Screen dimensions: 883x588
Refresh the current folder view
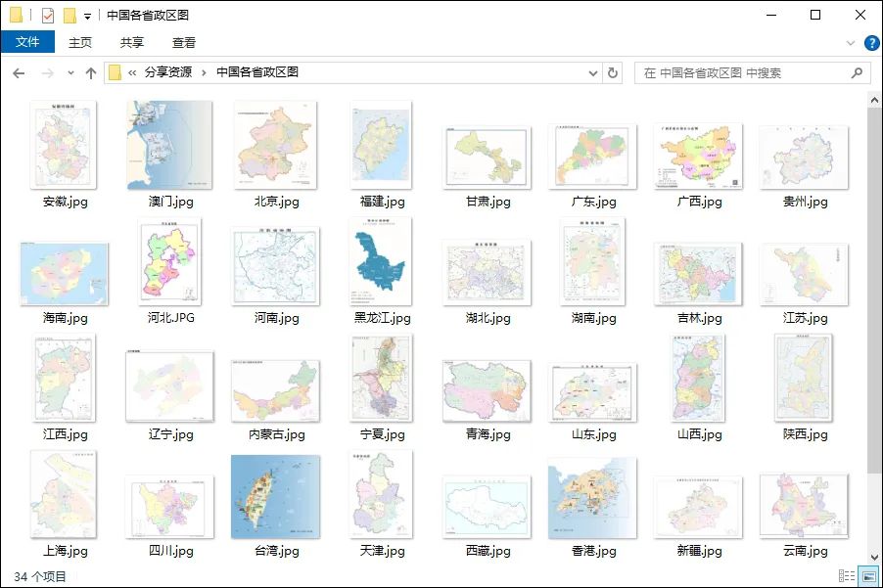[613, 72]
